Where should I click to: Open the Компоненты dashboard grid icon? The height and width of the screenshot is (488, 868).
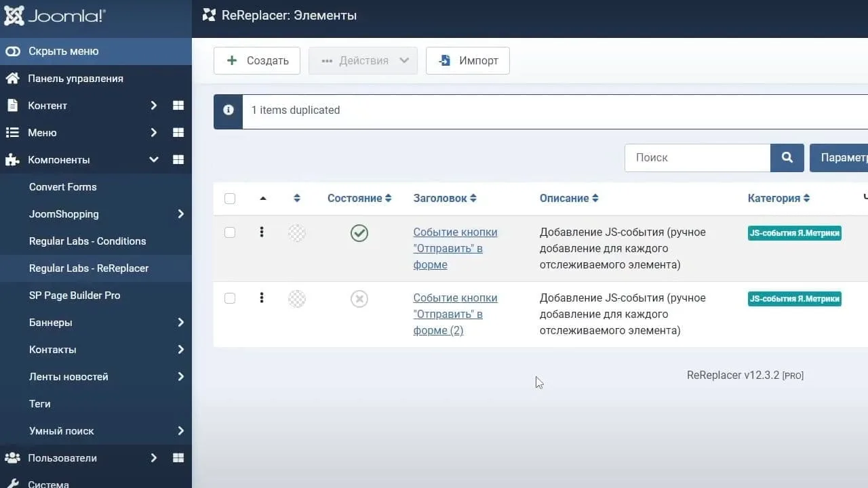click(178, 160)
